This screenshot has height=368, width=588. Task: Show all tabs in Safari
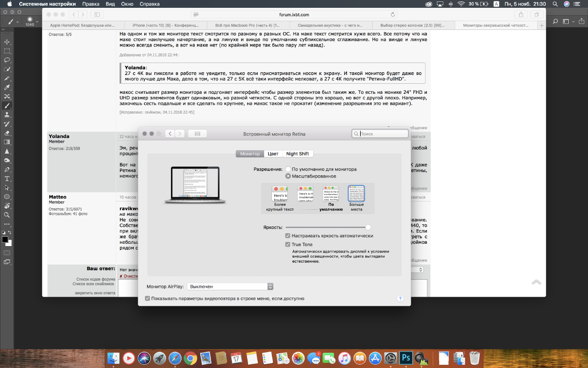536,15
